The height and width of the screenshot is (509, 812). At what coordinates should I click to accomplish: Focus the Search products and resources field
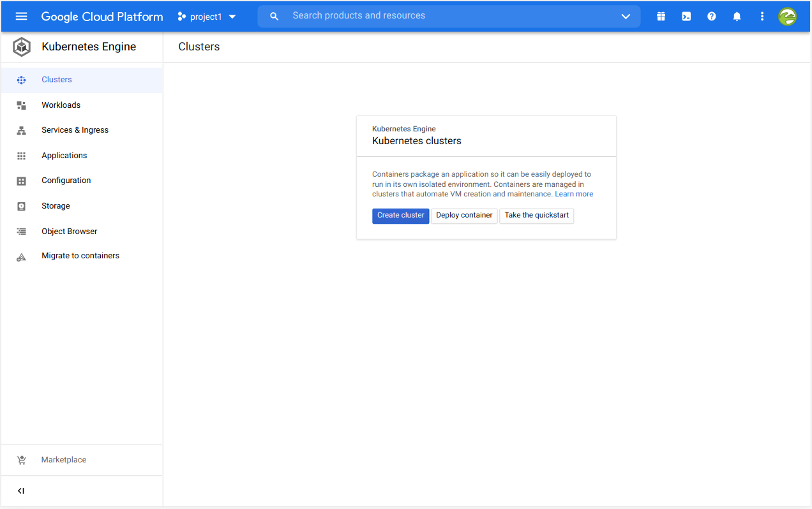(449, 16)
